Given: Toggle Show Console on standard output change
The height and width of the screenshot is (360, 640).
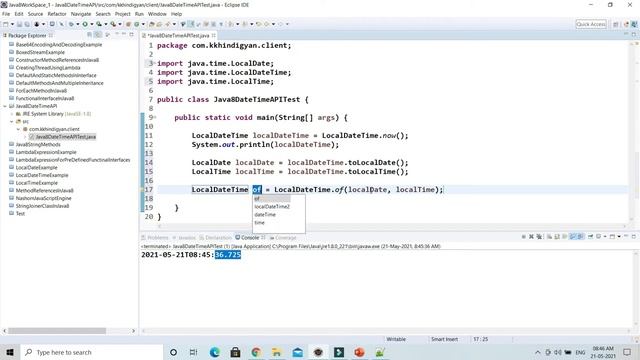Looking at the screenshot, I should point(573,236).
